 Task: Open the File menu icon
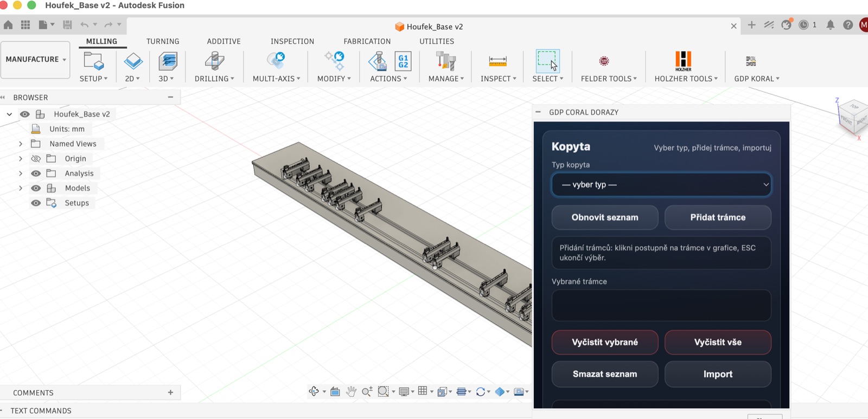[x=43, y=25]
